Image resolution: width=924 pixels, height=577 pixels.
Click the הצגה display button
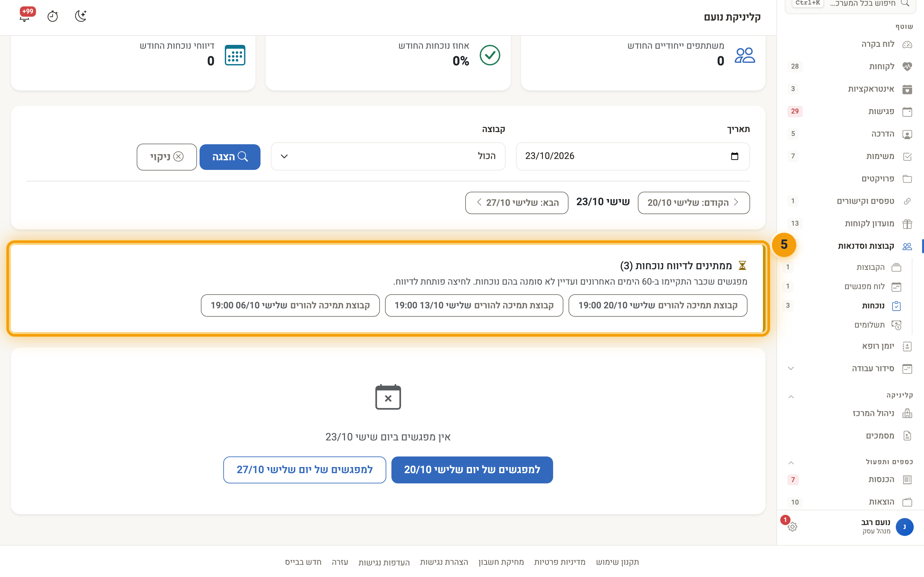tap(230, 157)
